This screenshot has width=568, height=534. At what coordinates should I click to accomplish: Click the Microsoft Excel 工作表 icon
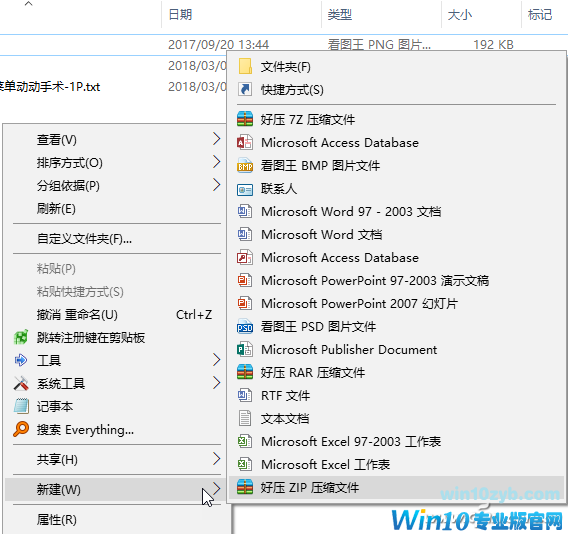[245, 464]
